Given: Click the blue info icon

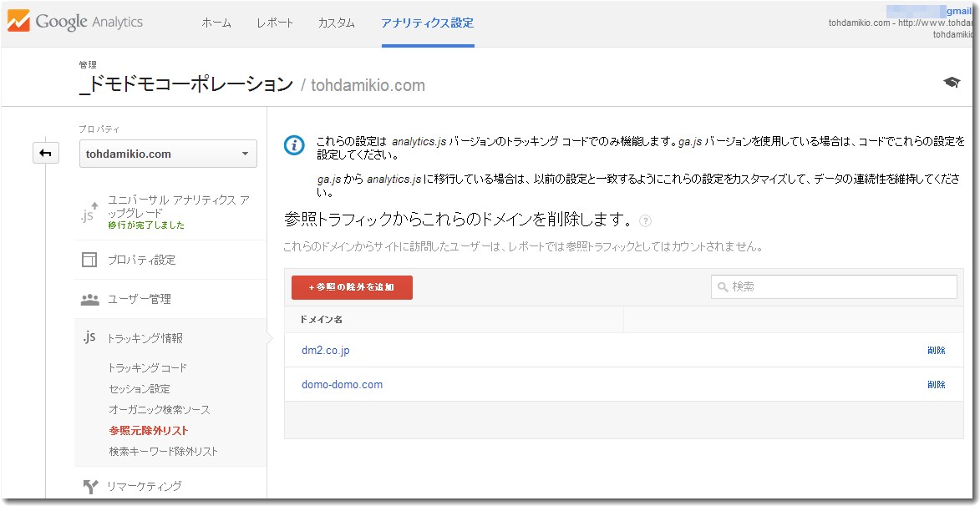Looking at the screenshot, I should (294, 145).
